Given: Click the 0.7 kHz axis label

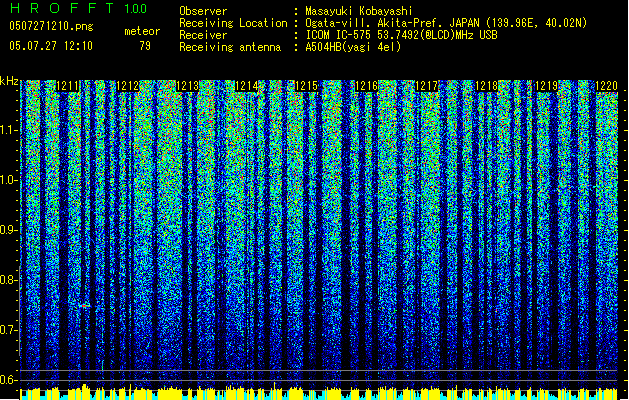Looking at the screenshot, I should coord(9,330).
